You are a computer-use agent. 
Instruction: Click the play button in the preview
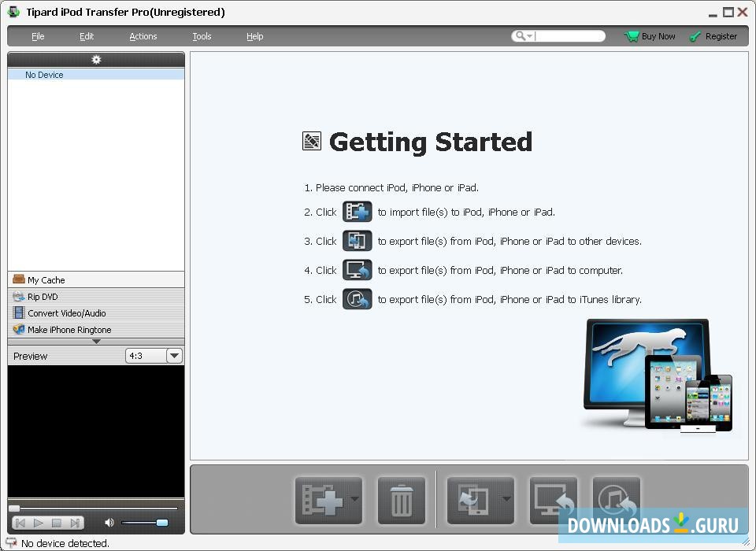coord(39,523)
